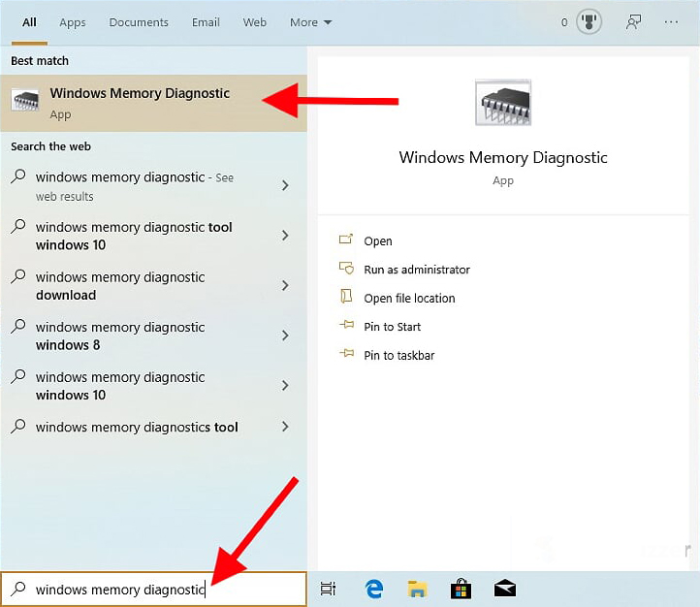Expand 'windows memory diagnostic windows 8' arrow
The height and width of the screenshot is (607, 700).
pyautogui.click(x=285, y=335)
